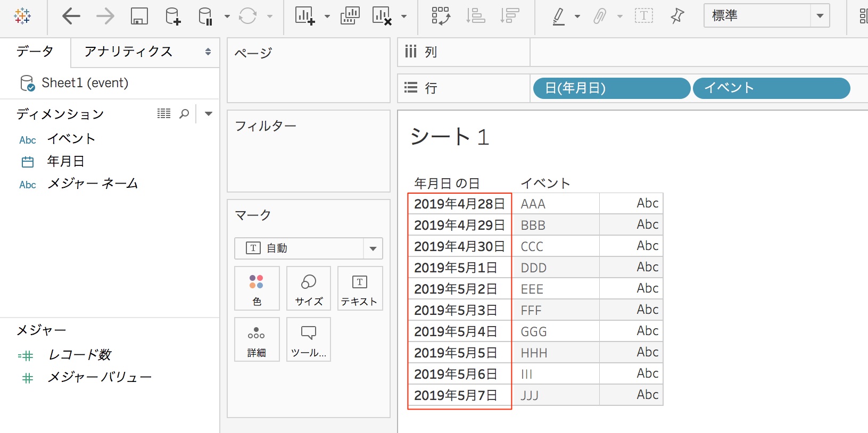Click the back (undo) arrow

(71, 16)
